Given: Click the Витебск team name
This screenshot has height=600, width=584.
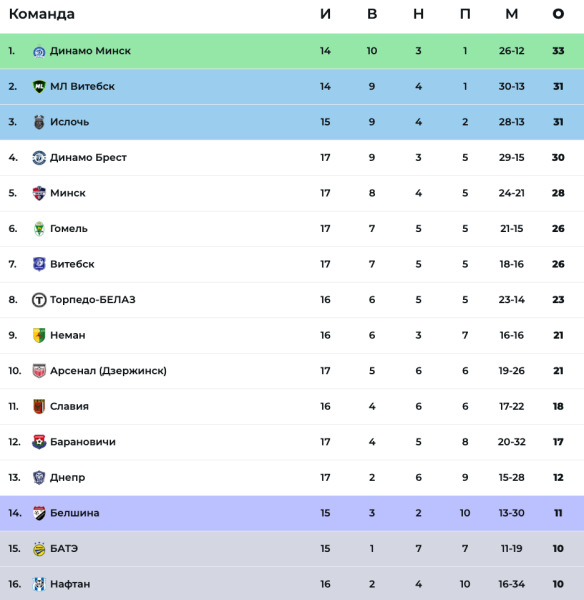Looking at the screenshot, I should click(x=72, y=264).
